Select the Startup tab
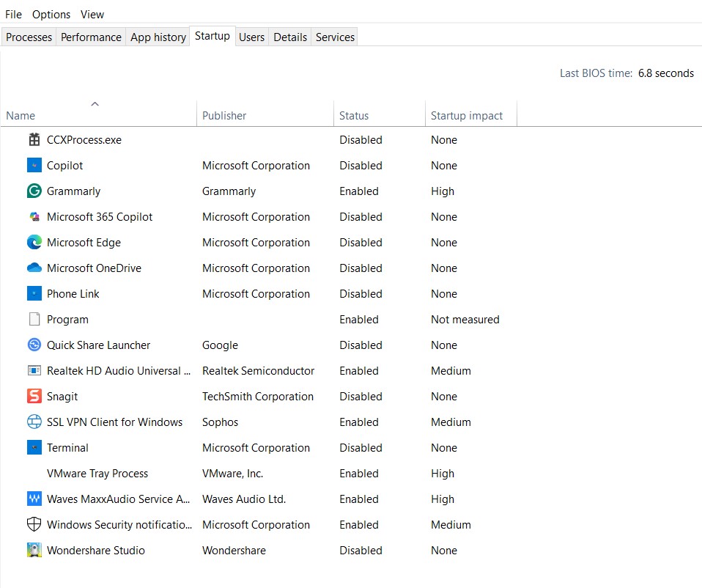The width and height of the screenshot is (702, 588). [x=213, y=36]
